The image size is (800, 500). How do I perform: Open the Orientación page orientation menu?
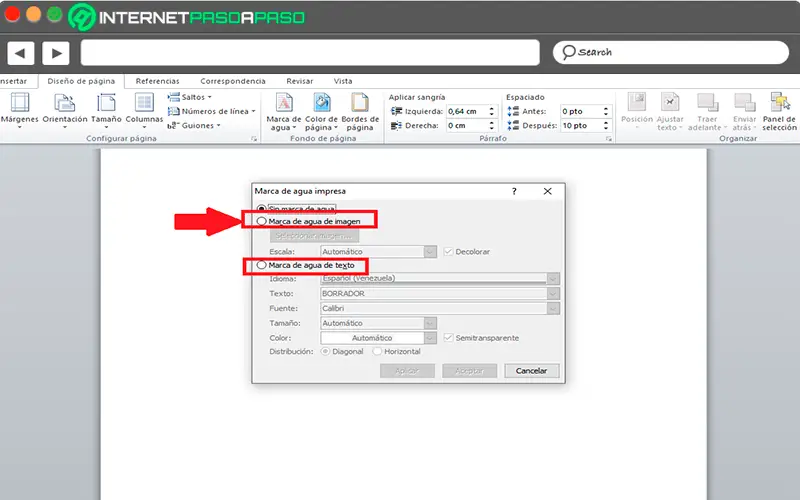click(x=65, y=110)
